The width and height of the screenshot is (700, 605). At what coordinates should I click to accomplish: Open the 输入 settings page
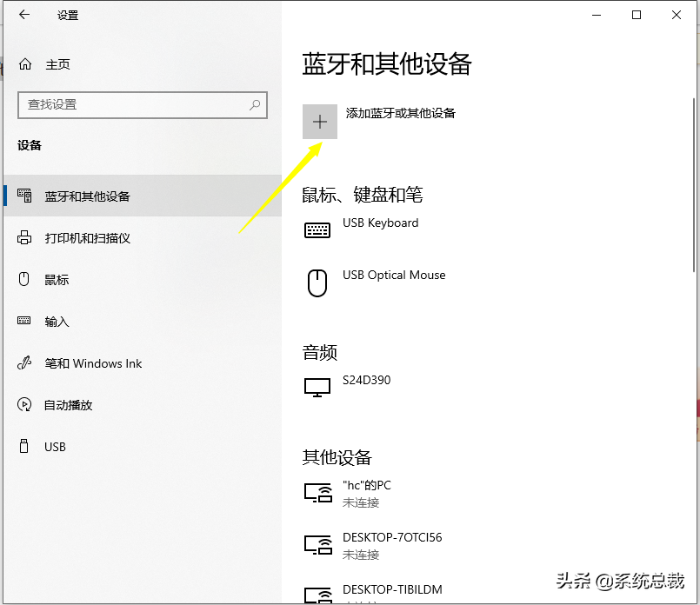57,322
